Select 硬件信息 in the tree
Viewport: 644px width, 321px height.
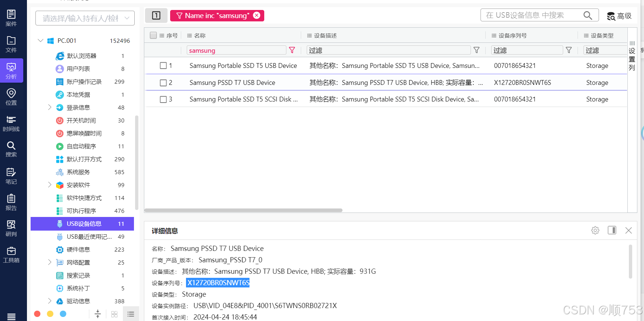78,249
